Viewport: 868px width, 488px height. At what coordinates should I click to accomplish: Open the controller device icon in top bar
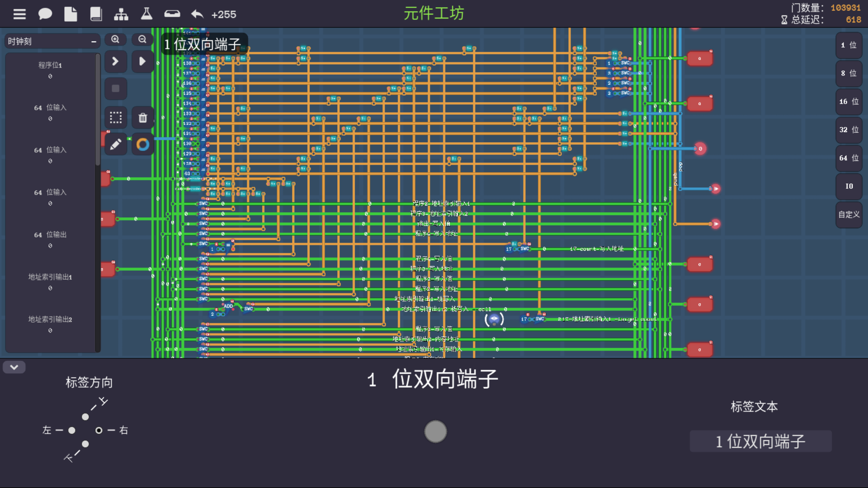tap(172, 14)
